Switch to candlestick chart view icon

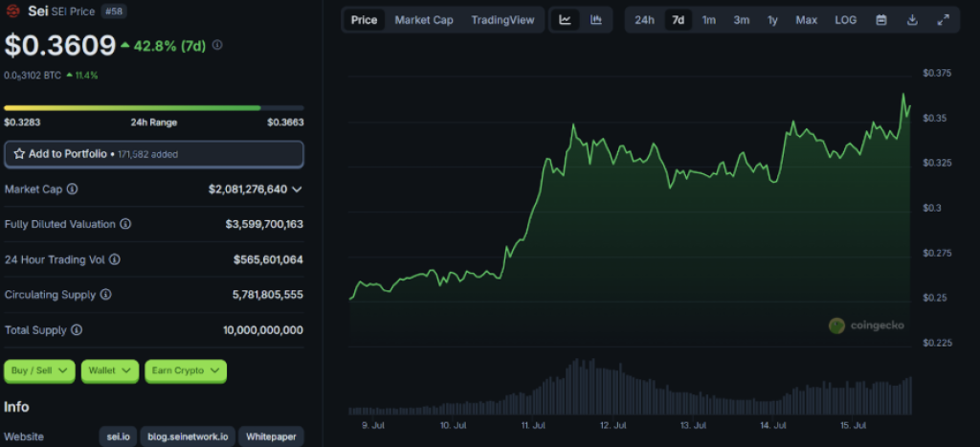click(596, 20)
